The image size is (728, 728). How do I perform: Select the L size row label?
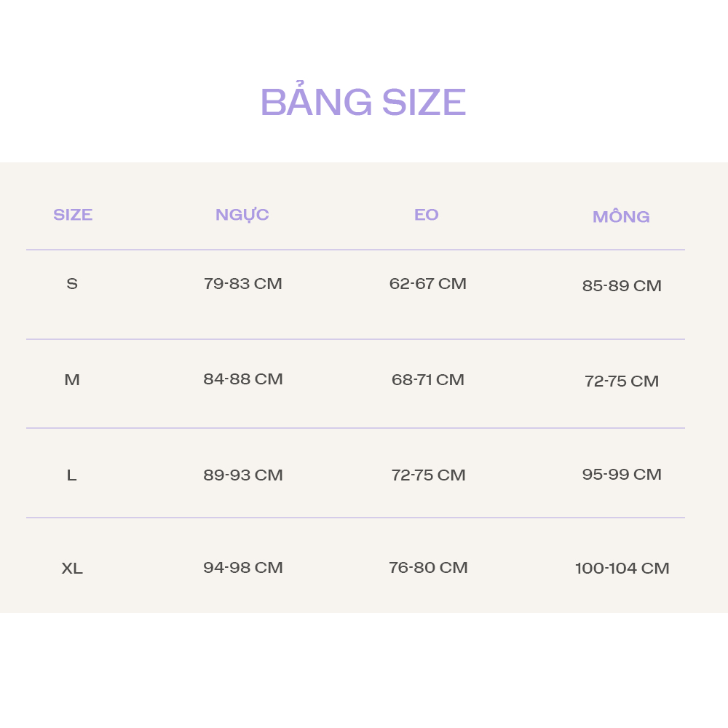(x=71, y=475)
